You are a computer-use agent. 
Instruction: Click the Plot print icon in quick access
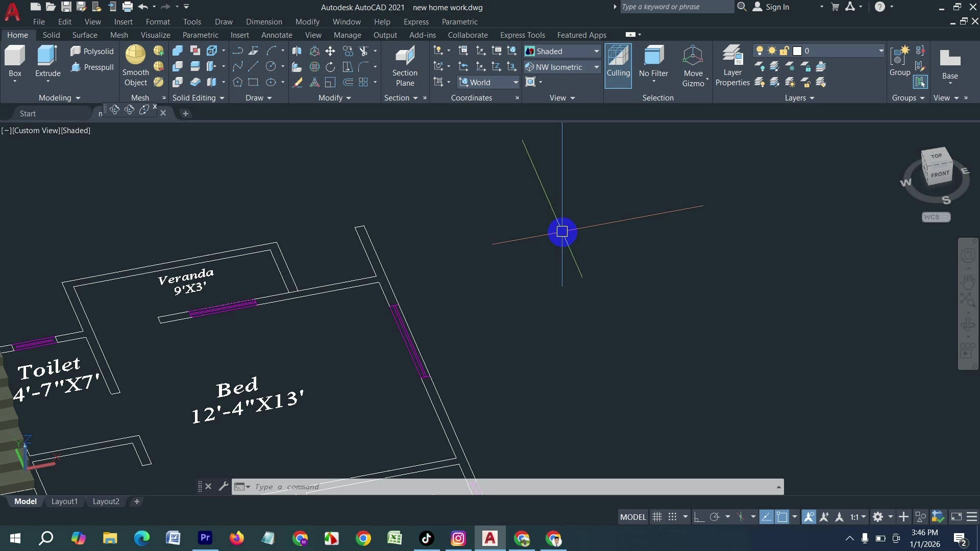128,7
